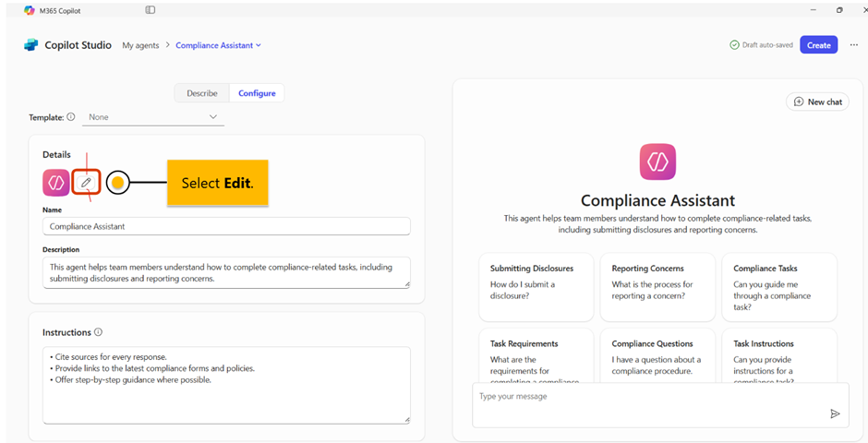Select the Task Requirements prompt card
Viewport: 868px width, 443px height.
coord(536,357)
